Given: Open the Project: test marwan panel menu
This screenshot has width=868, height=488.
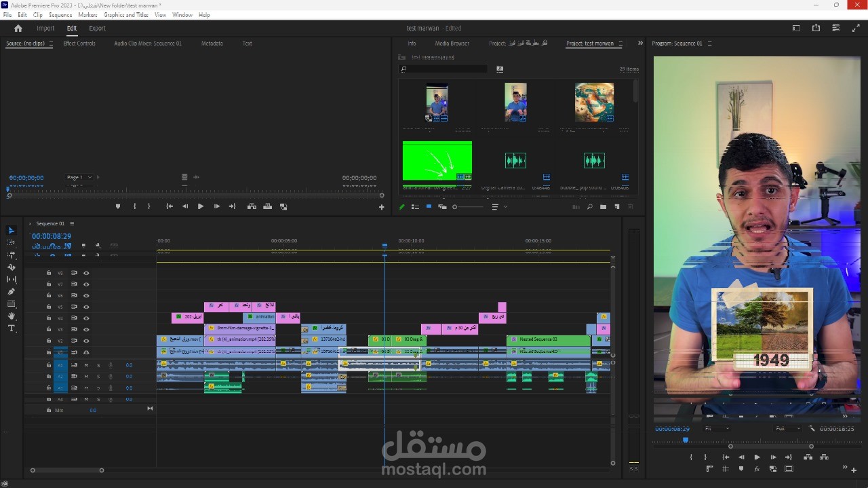Looking at the screenshot, I should coord(620,43).
